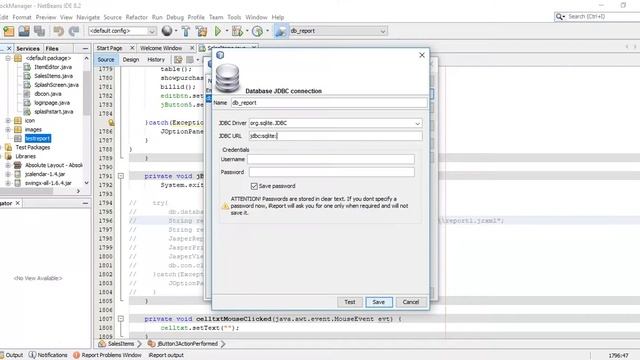This screenshot has height=360, width=640.
Task: Click the Save All toolbar icon
Action: pyautogui.click(x=40, y=31)
